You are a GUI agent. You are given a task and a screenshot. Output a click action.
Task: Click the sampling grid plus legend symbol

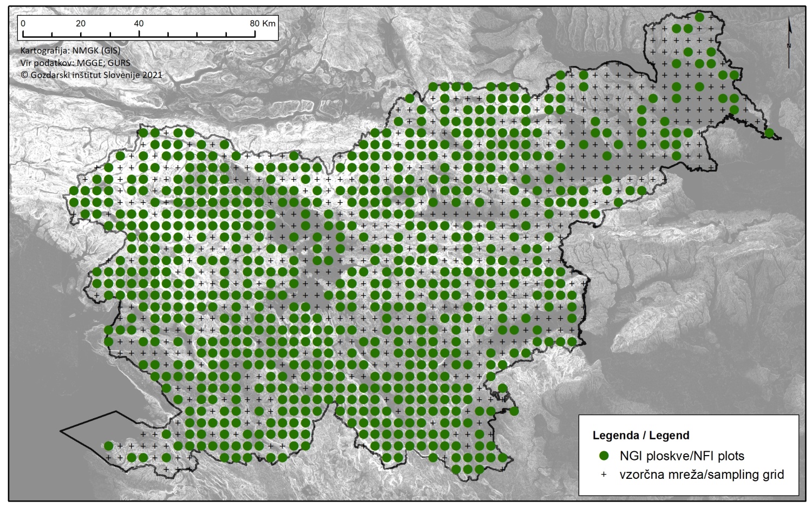pos(604,475)
